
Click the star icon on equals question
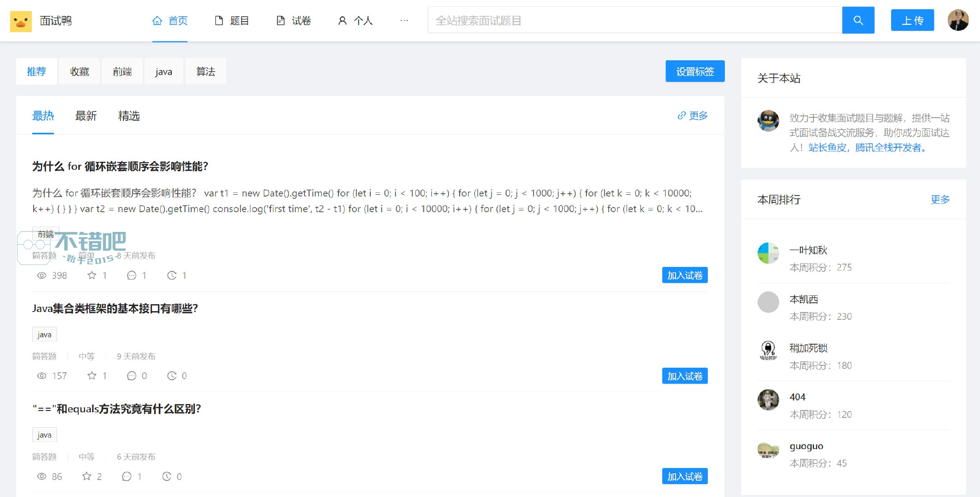(87, 476)
